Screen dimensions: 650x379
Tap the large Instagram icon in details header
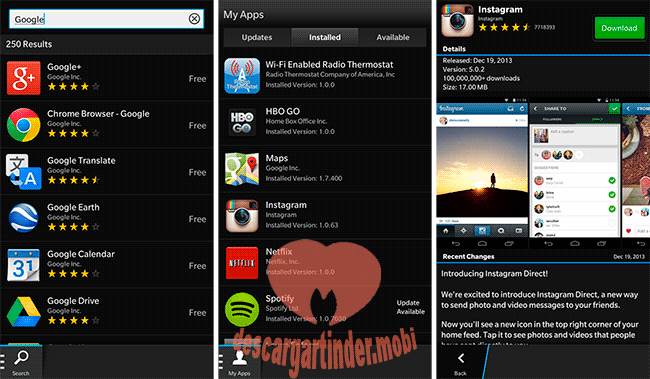(457, 21)
